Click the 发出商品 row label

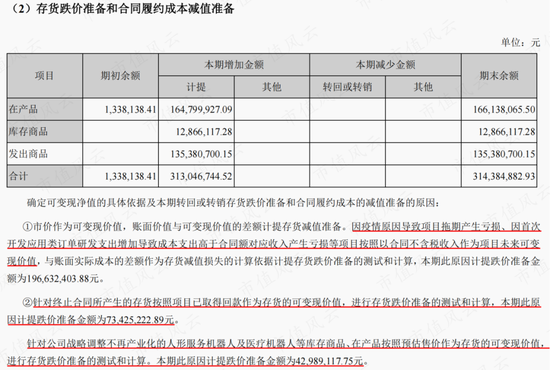point(45,154)
